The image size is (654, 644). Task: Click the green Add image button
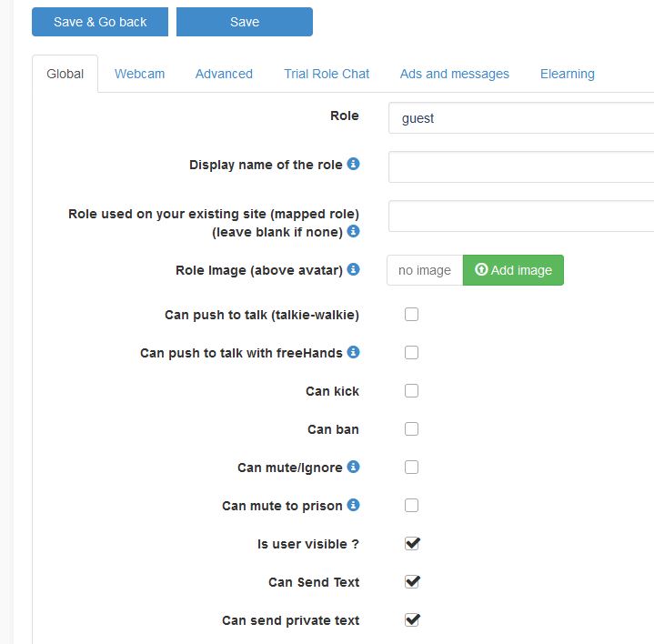(x=513, y=270)
